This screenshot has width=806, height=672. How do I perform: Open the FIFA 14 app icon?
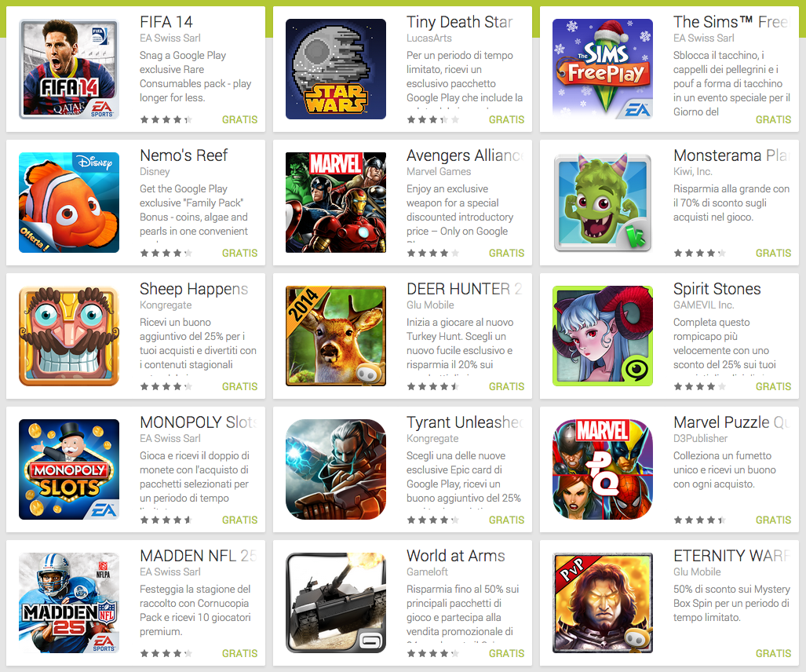coord(69,69)
